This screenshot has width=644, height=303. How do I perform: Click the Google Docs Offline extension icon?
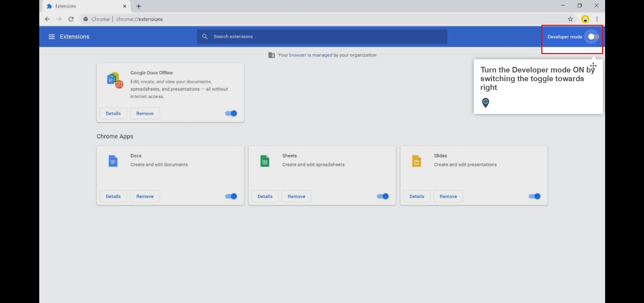tap(115, 80)
